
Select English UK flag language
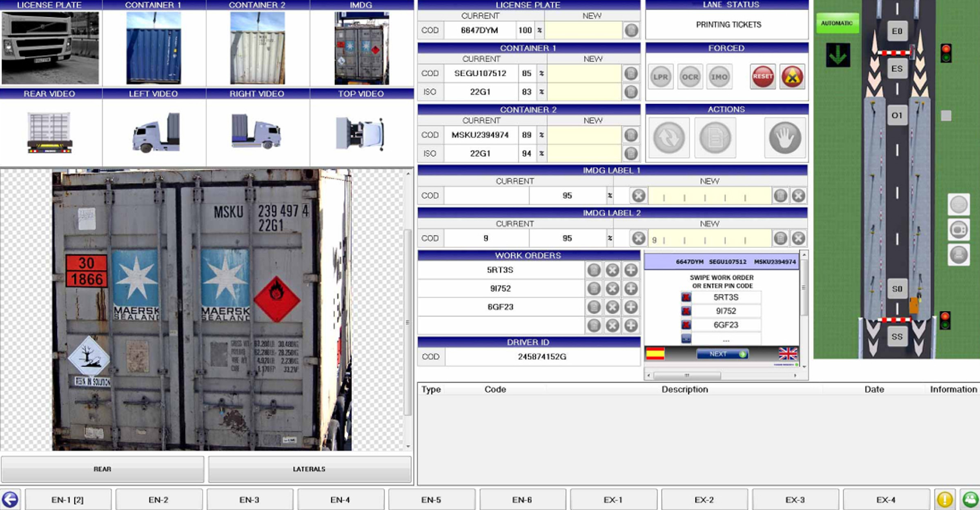click(x=788, y=354)
